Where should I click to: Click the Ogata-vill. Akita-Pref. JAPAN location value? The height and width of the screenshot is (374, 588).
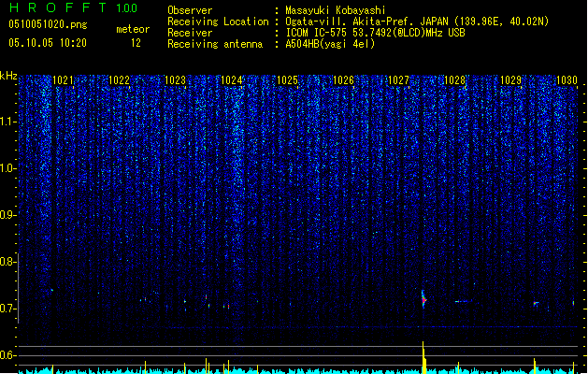(x=417, y=22)
